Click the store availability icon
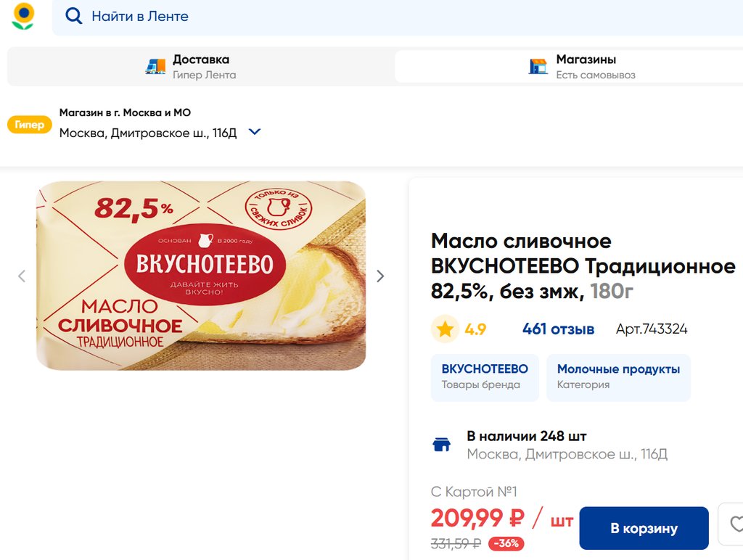This screenshot has width=743, height=560. coord(441,445)
